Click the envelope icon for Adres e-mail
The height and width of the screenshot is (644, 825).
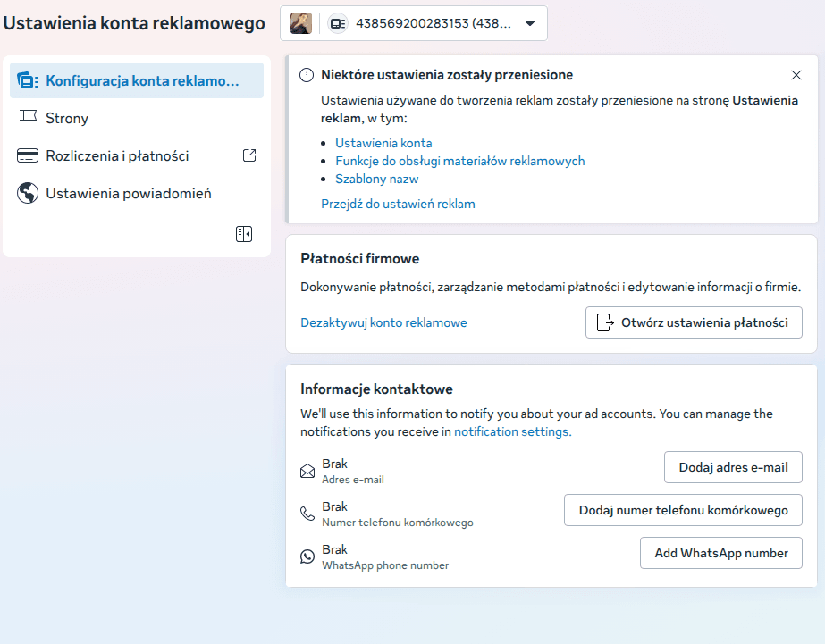coord(307,471)
